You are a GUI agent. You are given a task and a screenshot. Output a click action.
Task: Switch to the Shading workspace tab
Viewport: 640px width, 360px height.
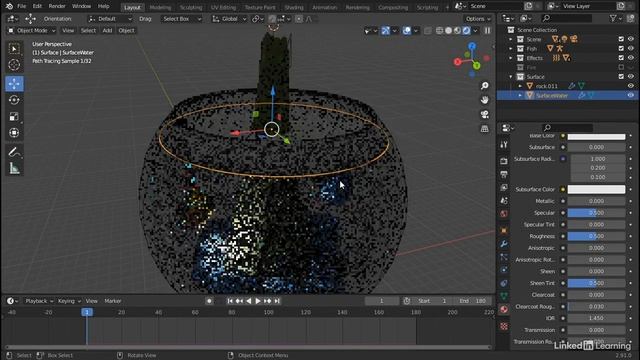click(x=294, y=7)
